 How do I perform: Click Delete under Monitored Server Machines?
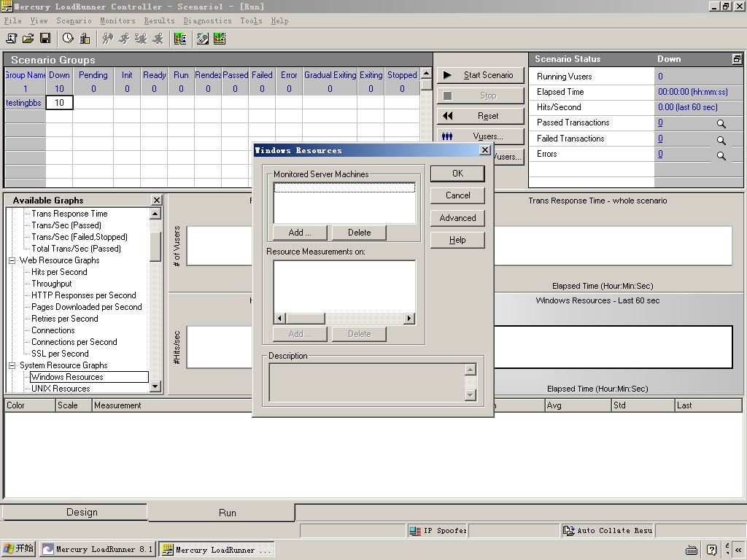359,233
